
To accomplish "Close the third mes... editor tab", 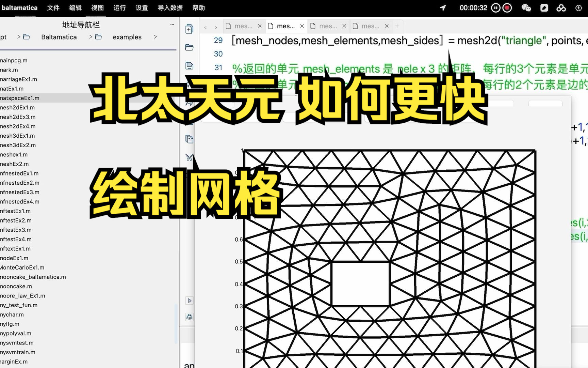I will click(x=344, y=26).
